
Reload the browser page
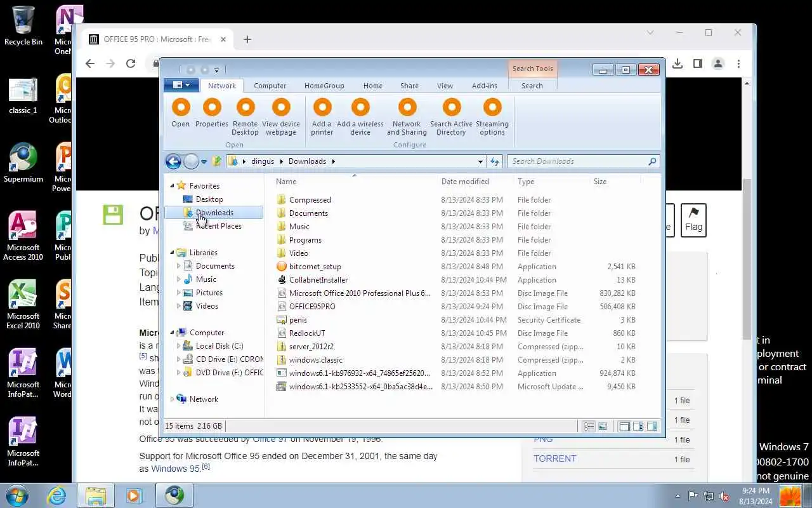point(131,63)
